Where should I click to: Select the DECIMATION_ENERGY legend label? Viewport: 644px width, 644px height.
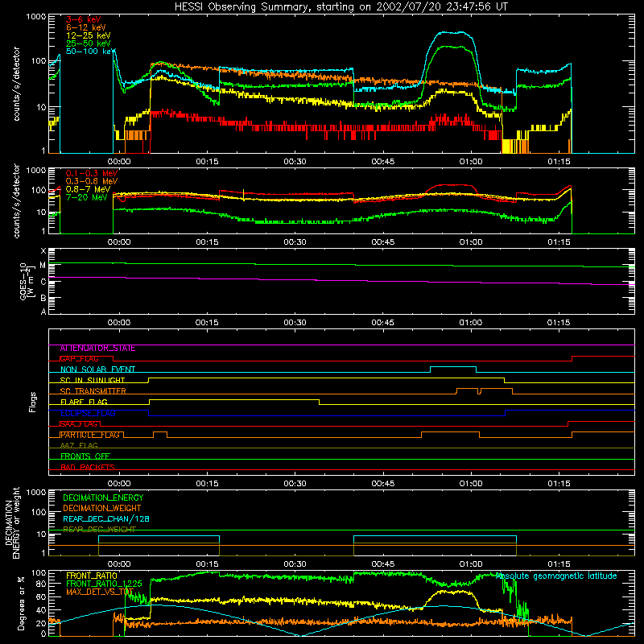pyautogui.click(x=103, y=497)
